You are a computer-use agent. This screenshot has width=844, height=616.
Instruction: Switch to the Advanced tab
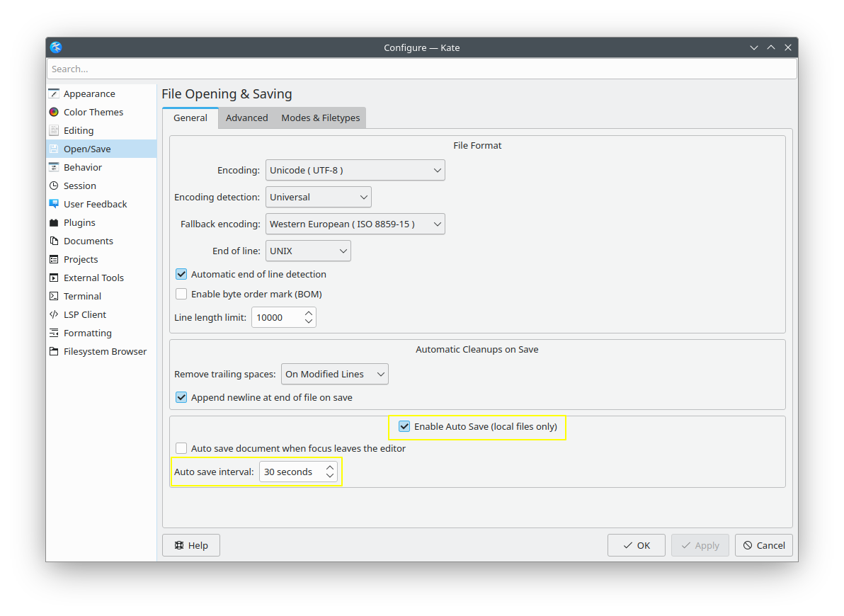tap(246, 118)
